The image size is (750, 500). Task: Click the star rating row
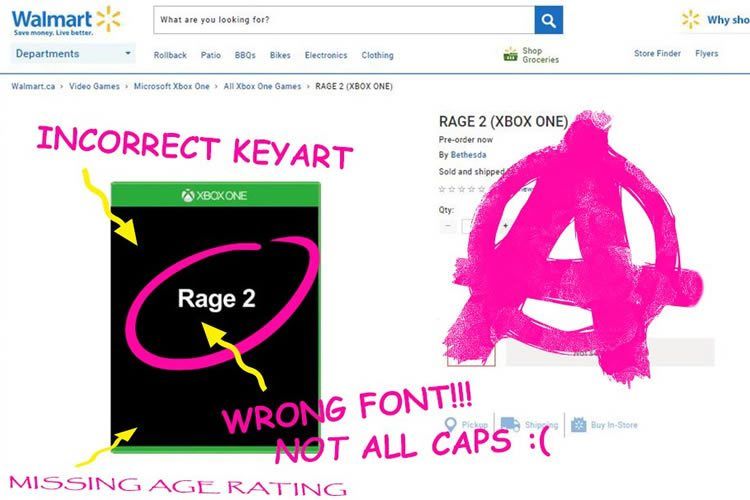[462, 189]
